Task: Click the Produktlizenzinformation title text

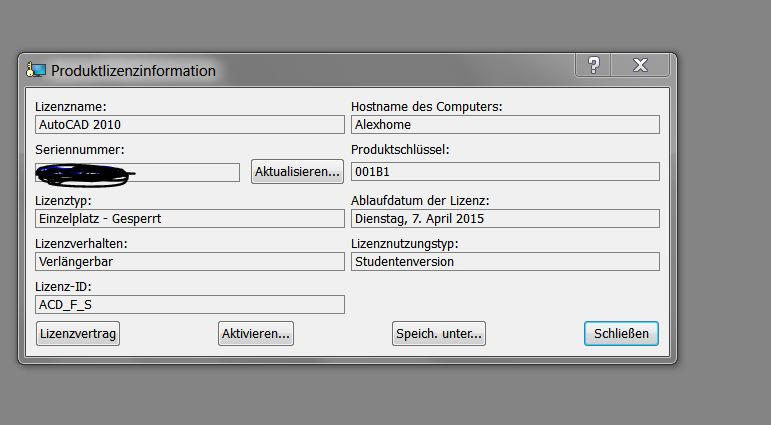Action: pos(133,71)
